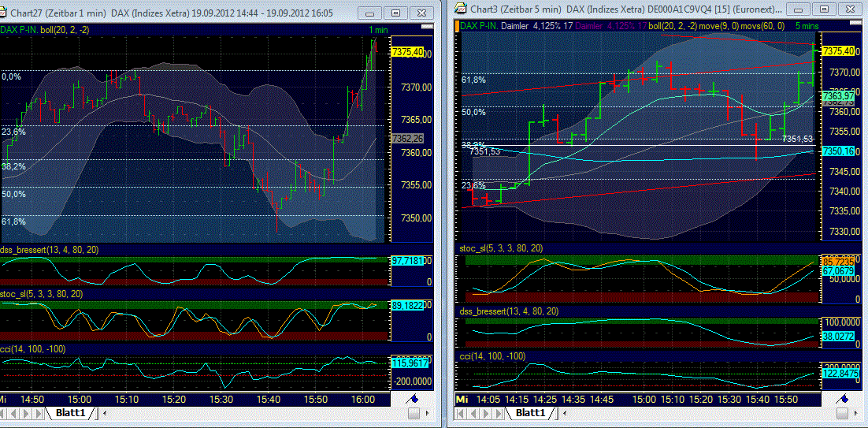Click dss_bressert(13, 4, 80, 20) label in Chart3
The width and height of the screenshot is (868, 428).
click(510, 311)
